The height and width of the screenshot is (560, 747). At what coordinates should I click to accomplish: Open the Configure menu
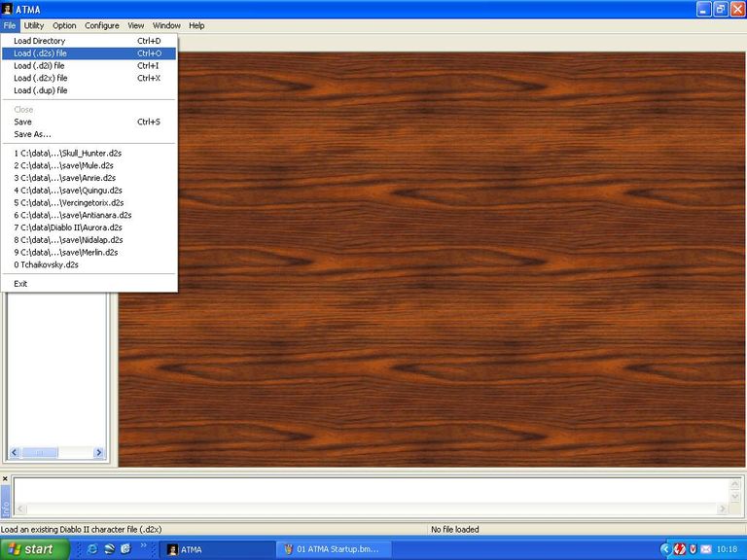102,25
